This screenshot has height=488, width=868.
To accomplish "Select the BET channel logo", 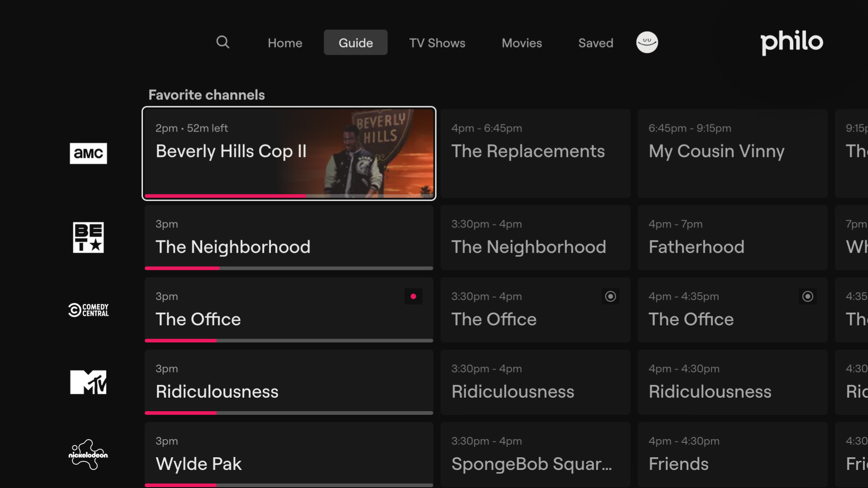I will tap(88, 237).
